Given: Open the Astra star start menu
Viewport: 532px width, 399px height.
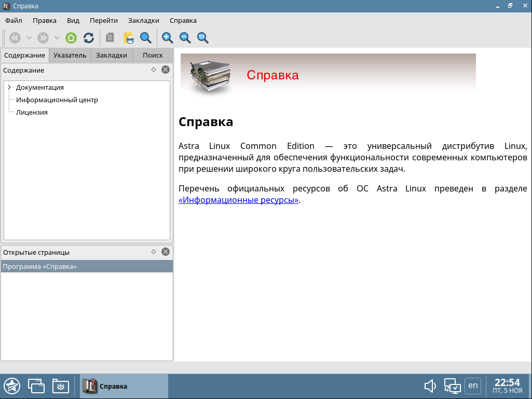Looking at the screenshot, I should 12,386.
